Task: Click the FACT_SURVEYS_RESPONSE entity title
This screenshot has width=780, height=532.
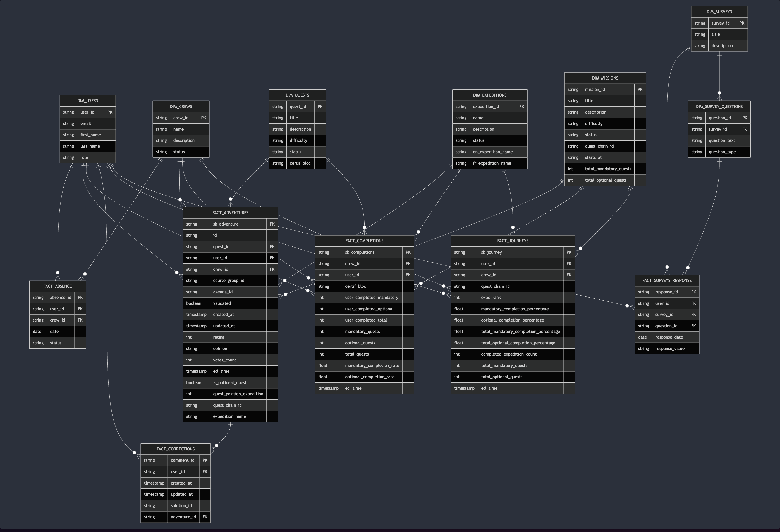Action: click(667, 280)
